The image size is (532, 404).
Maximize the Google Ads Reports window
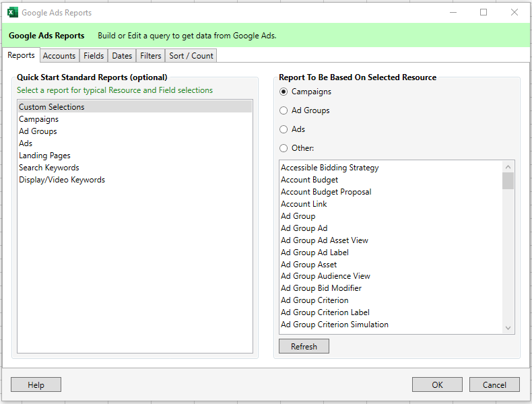pos(484,13)
